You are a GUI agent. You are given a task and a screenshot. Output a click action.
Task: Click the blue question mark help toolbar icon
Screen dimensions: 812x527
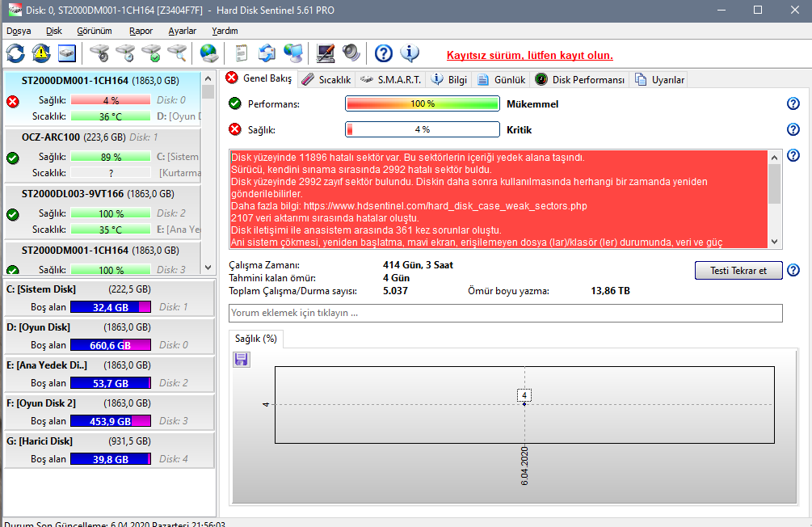[x=384, y=53]
